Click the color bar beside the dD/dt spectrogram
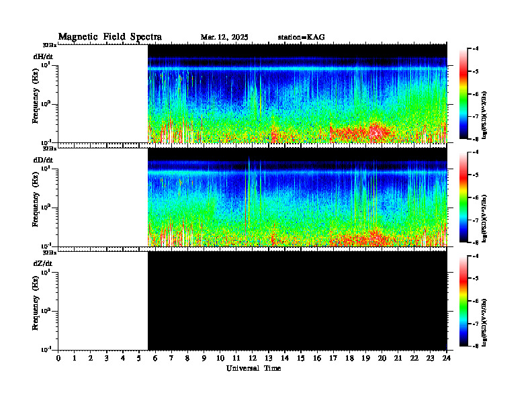This screenshot has height=411, width=532. click(x=463, y=197)
